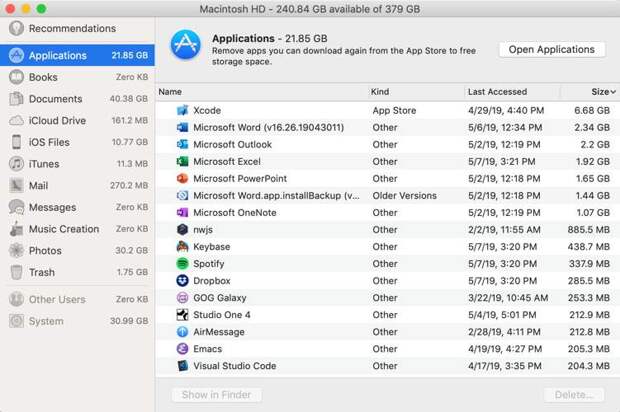The image size is (620, 412).
Task: Click the '30.99 GB' System size
Action: click(x=129, y=321)
